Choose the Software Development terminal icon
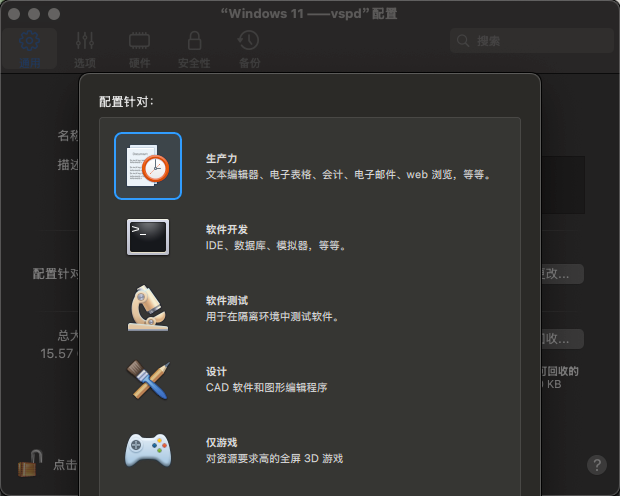620x496 pixels. (148, 237)
